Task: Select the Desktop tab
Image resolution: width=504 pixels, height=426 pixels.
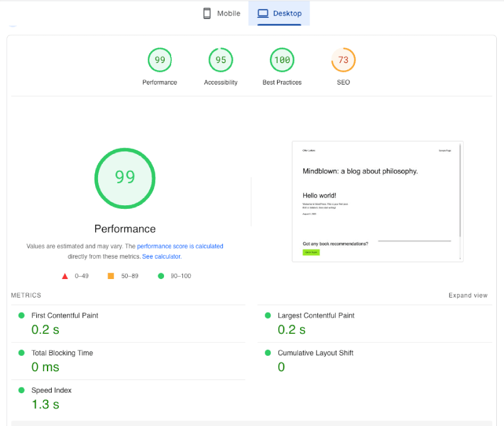Action: click(279, 13)
